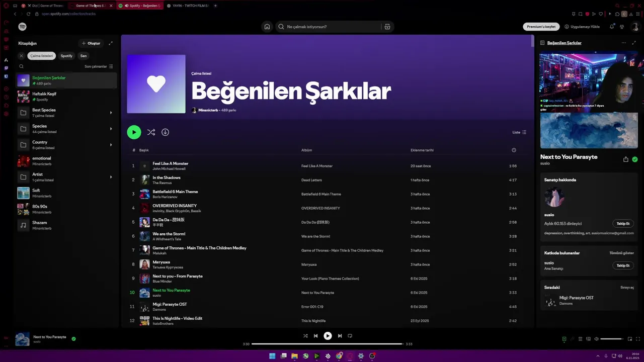Toggle saved checkmark beside bottom track title
This screenshot has width=644, height=362.
click(73, 339)
